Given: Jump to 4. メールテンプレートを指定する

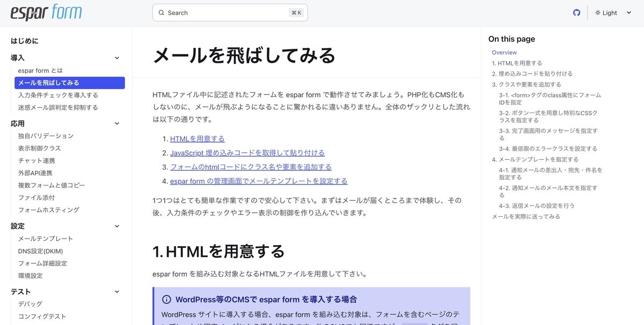Looking at the screenshot, I should (535, 159).
